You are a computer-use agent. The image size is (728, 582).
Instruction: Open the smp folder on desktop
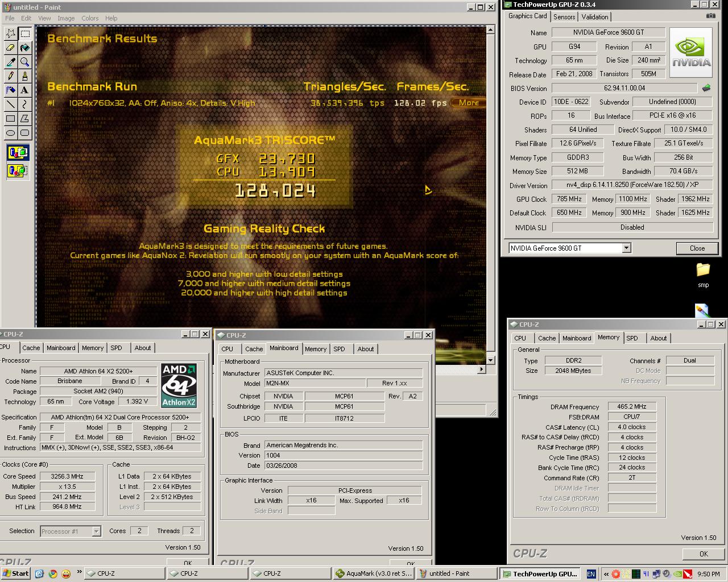(704, 275)
